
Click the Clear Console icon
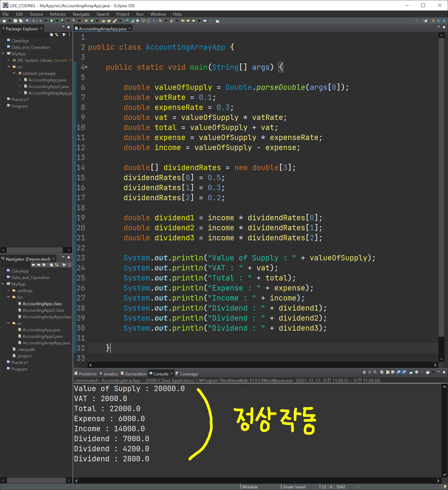coord(382,372)
